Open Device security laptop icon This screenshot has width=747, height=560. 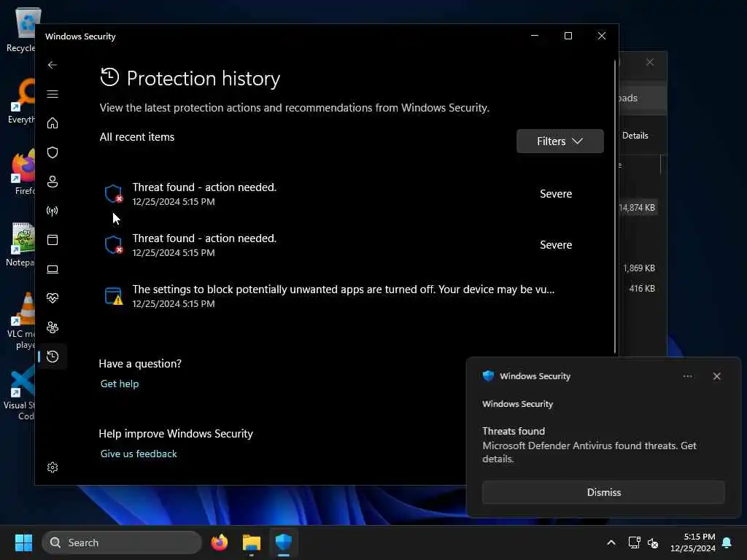tap(53, 269)
